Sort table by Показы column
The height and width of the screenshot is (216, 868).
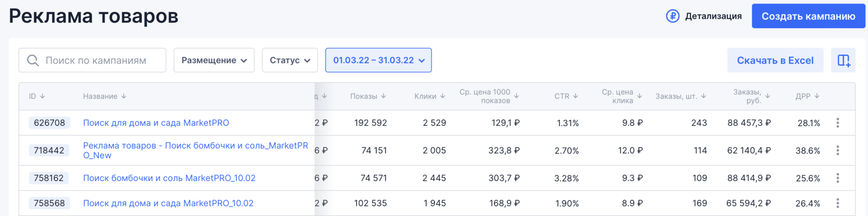coord(368,96)
